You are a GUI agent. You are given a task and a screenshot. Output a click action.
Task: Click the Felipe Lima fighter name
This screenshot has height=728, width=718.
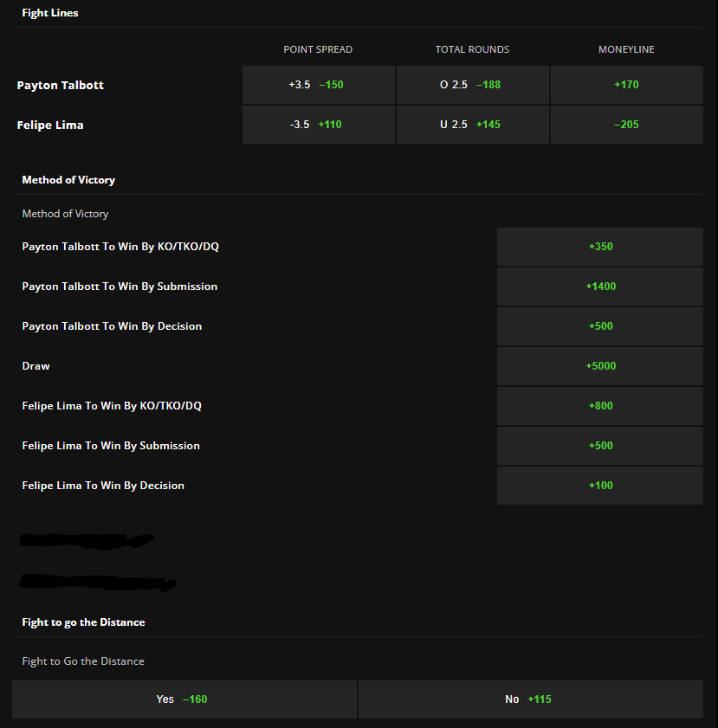pyautogui.click(x=50, y=126)
